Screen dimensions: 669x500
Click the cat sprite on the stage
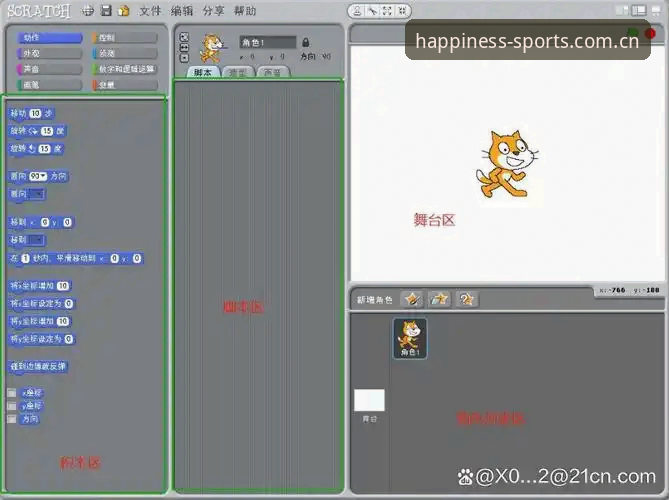click(x=506, y=164)
